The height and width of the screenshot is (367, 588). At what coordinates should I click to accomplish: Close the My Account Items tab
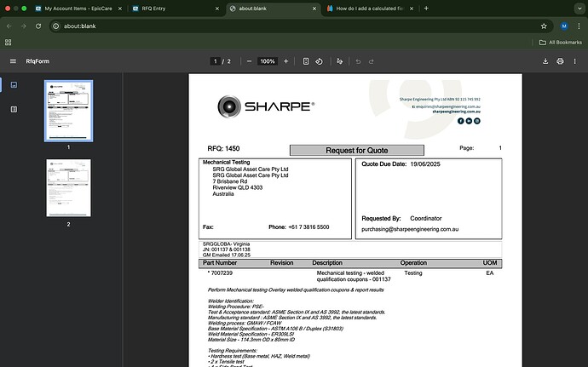pyautogui.click(x=120, y=9)
